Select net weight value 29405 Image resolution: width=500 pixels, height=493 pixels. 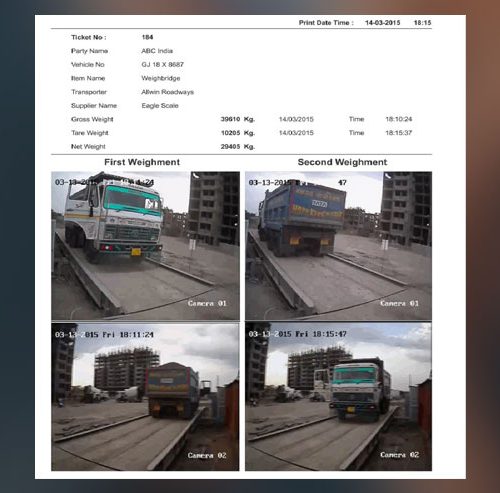[230, 147]
